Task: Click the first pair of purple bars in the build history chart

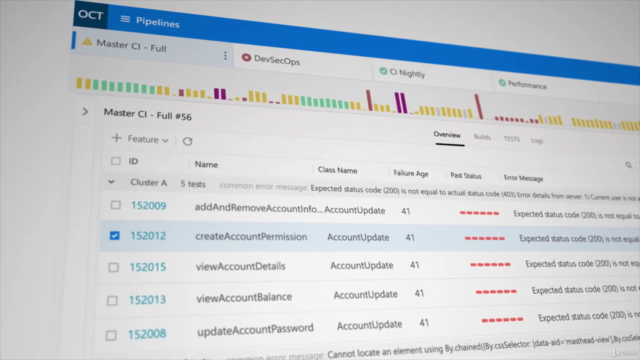Action: pyautogui.click(x=220, y=94)
